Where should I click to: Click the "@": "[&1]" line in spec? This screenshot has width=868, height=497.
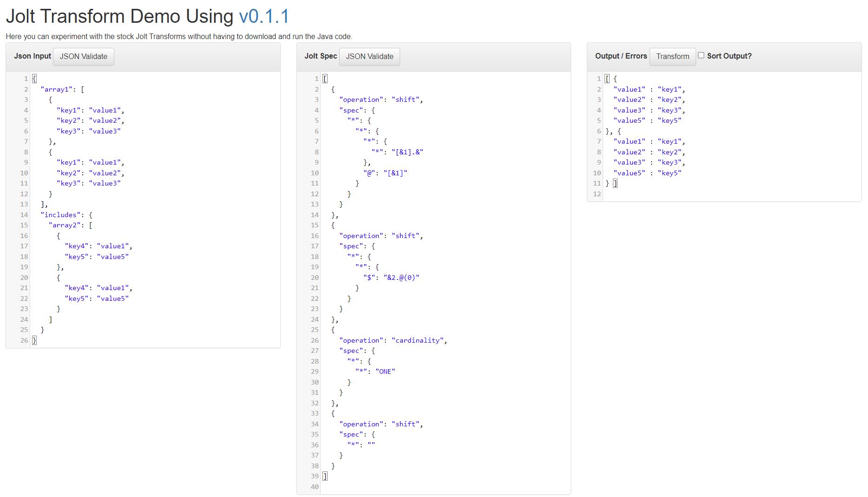click(x=385, y=173)
